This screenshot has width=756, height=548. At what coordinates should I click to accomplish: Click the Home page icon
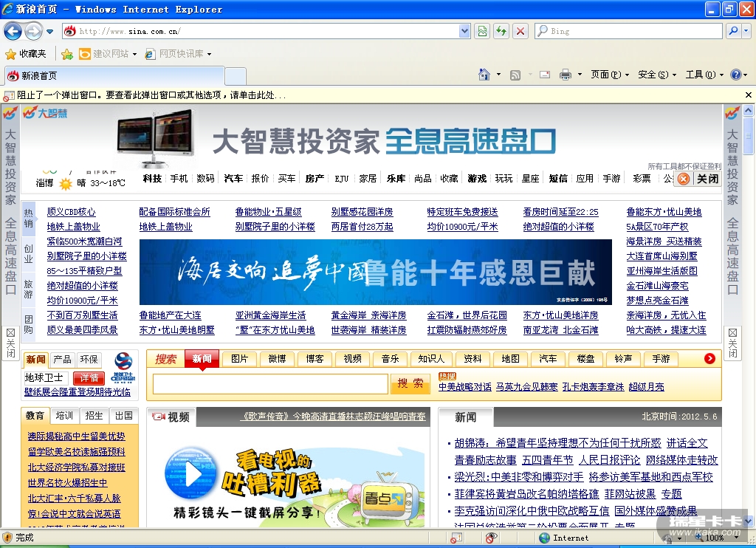[x=484, y=75]
